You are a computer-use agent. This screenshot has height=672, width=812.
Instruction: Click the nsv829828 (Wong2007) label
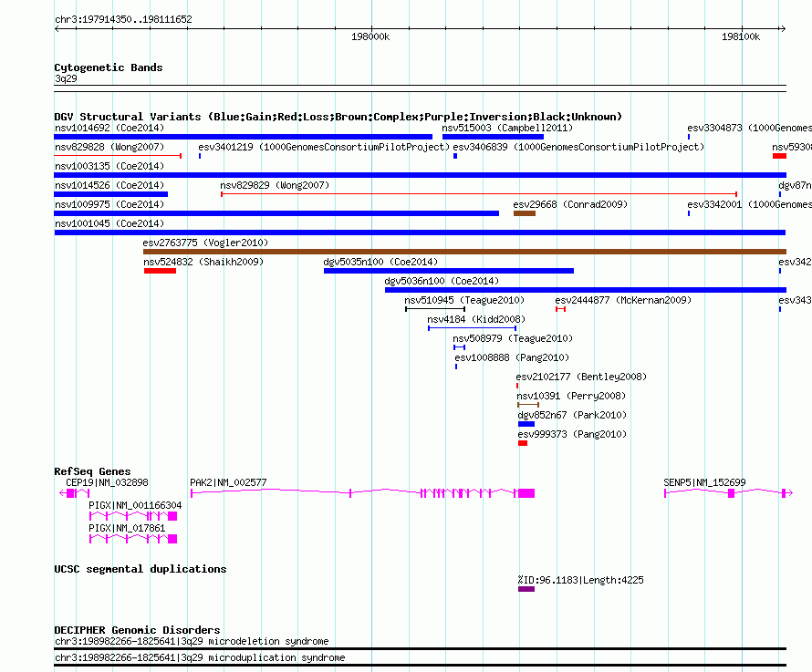coord(109,147)
